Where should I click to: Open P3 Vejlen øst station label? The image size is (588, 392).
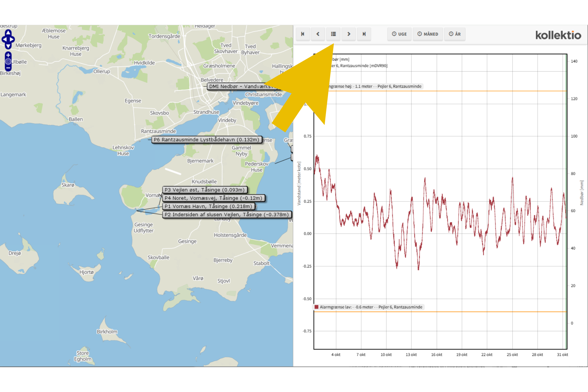tap(204, 190)
